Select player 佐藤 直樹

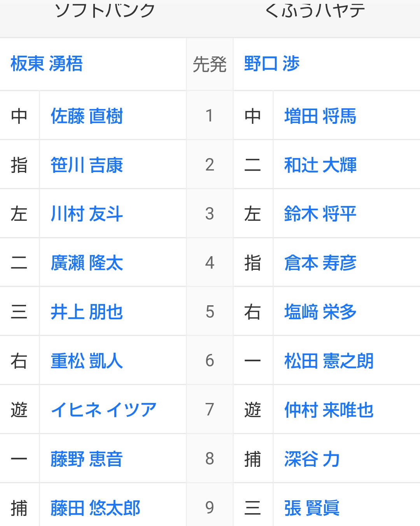[87, 116]
